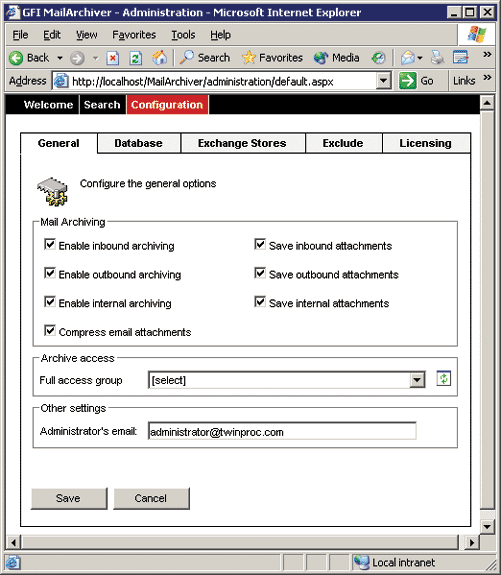Click the green Go arrow icon

point(407,81)
